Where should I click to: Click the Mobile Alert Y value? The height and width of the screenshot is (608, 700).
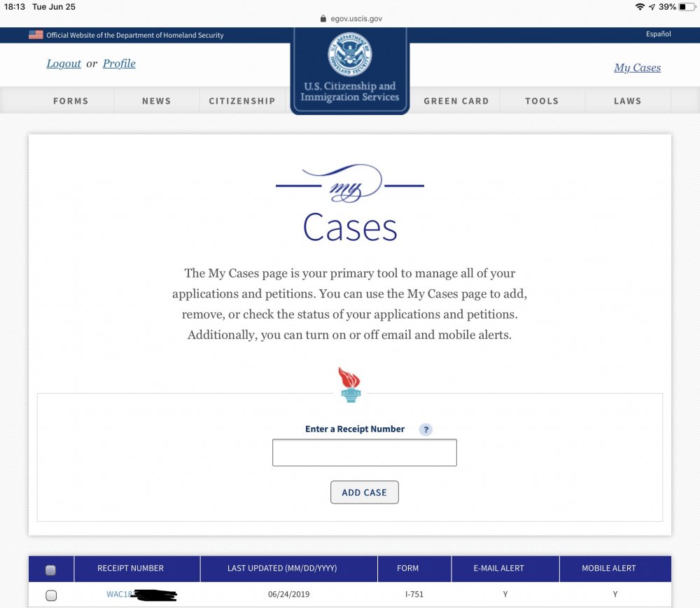pyautogui.click(x=615, y=594)
